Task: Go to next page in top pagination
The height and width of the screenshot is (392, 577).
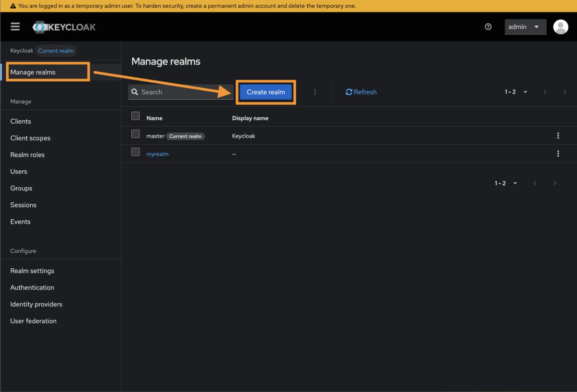Action: [565, 92]
